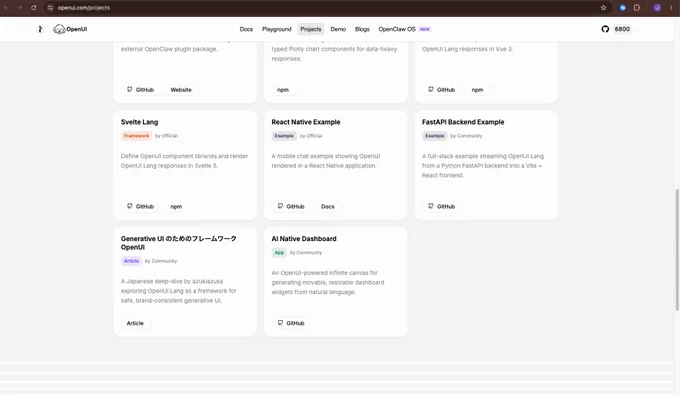Open GitHub link on Svelte Lang card
Image resolution: width=680 pixels, height=397 pixels.
pyautogui.click(x=140, y=207)
